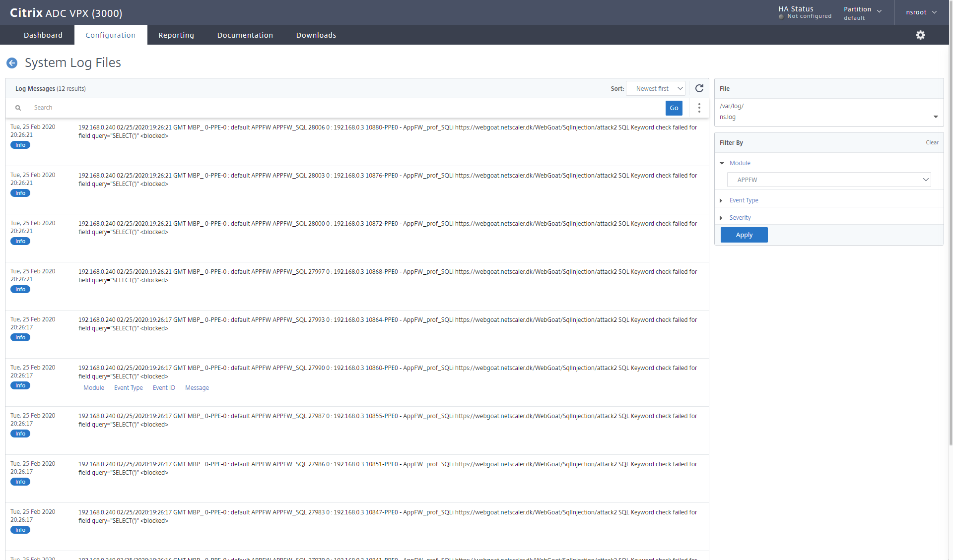This screenshot has width=953, height=560.
Task: Expand the Event Type filter
Action: click(x=739, y=200)
